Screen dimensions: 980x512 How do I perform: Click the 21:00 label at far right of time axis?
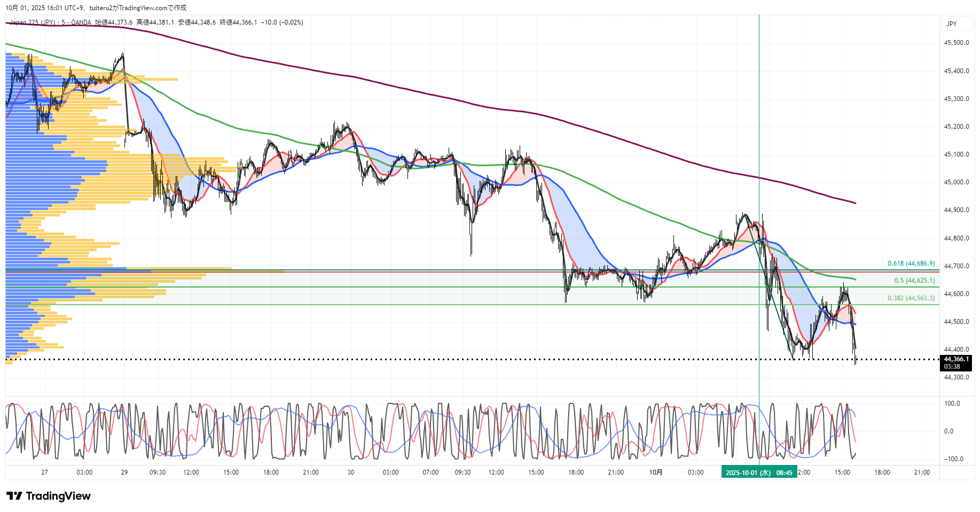(x=922, y=472)
